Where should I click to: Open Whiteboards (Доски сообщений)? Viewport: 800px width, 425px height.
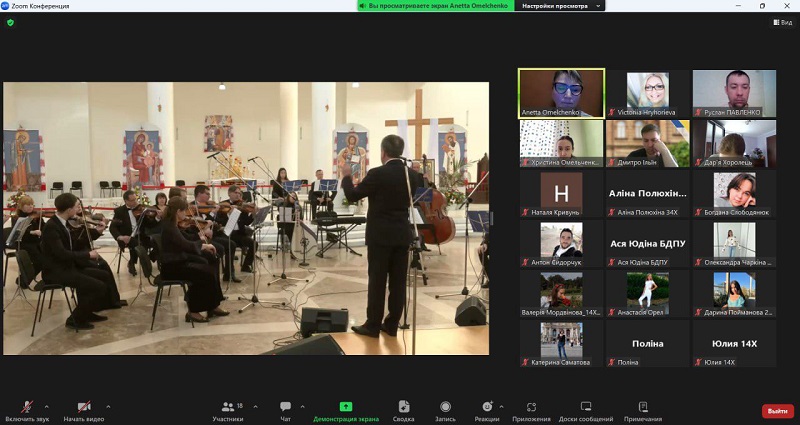click(x=586, y=408)
